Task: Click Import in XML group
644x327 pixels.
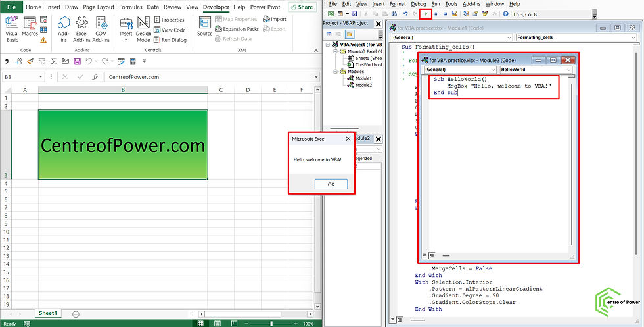Action: click(x=275, y=19)
